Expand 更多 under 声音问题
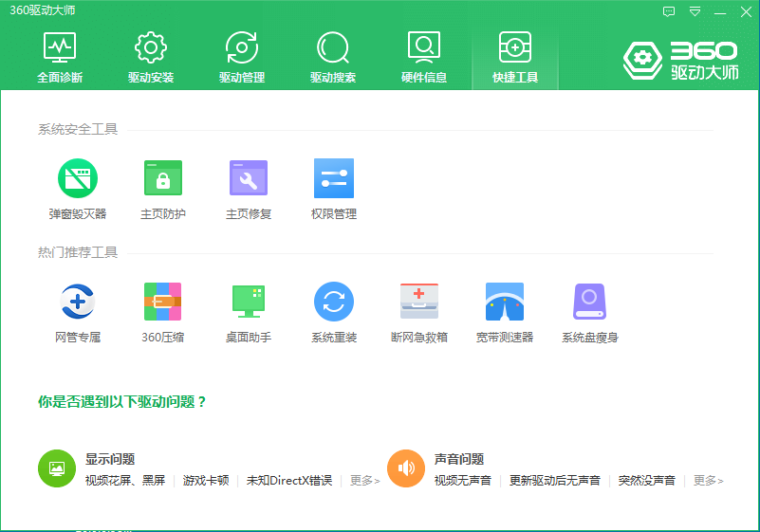This screenshot has height=532, width=760. pyautogui.click(x=708, y=481)
